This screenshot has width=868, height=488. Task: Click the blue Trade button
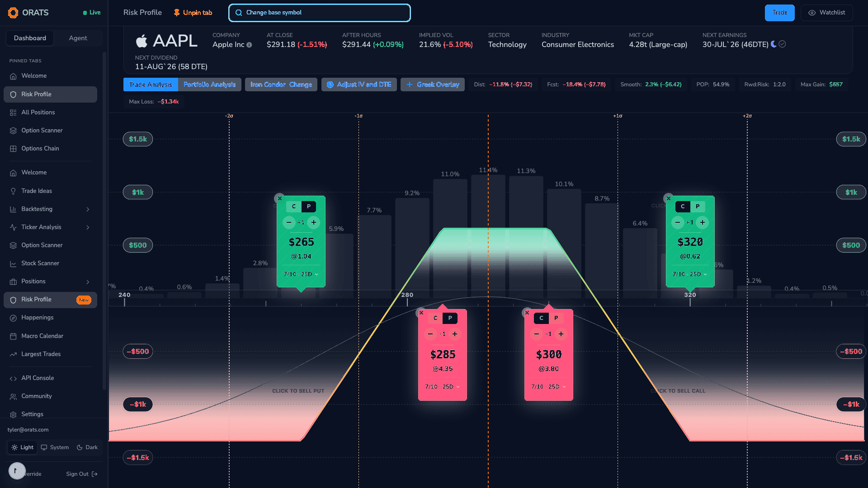(779, 13)
